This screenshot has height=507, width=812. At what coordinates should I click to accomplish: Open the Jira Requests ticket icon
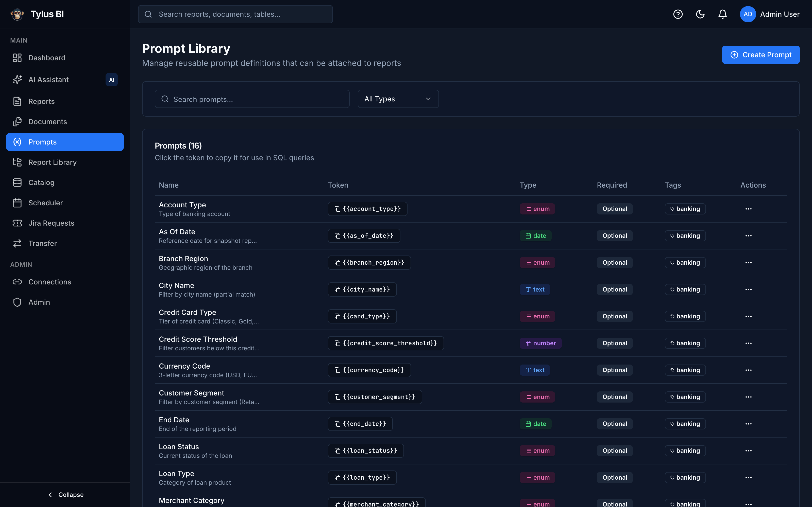(x=17, y=223)
